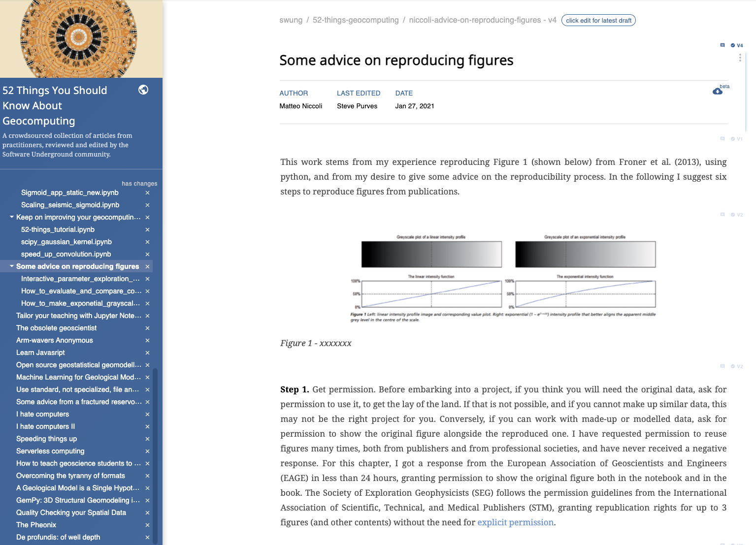756x545 pixels.
Task: Click the V4 version checkmark badge
Action: [737, 45]
